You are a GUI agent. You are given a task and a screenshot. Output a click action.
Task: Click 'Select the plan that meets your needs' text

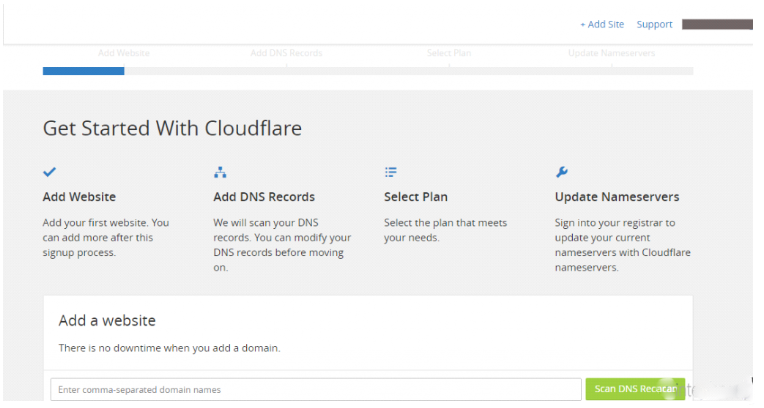[445, 230]
